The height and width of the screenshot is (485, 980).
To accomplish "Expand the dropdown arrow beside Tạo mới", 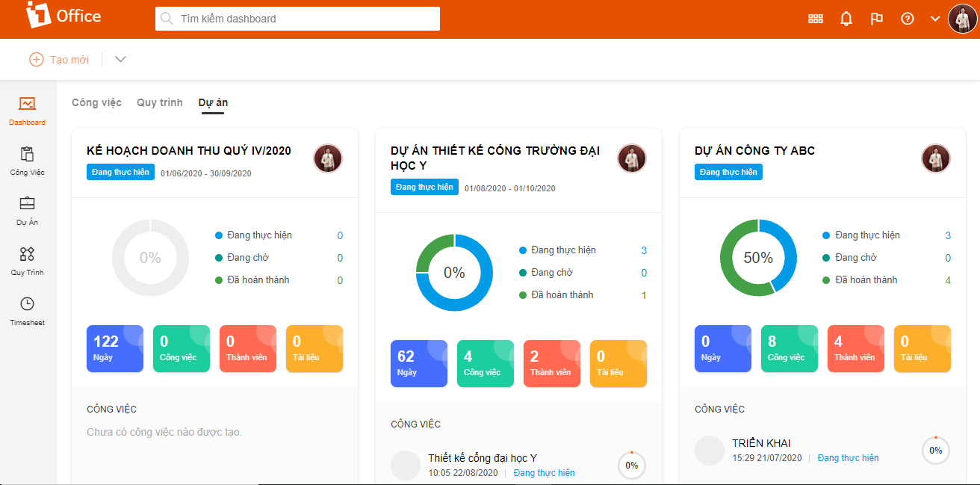I will click(x=120, y=59).
